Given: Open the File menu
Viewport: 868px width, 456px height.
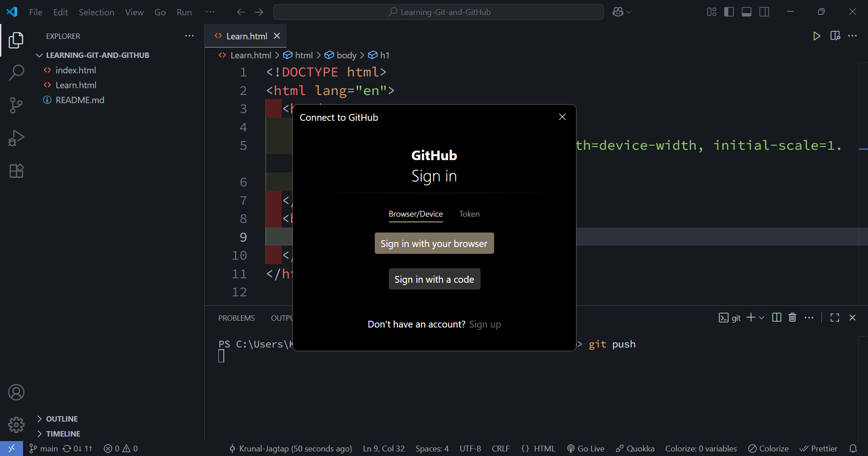Looking at the screenshot, I should pyautogui.click(x=36, y=12).
